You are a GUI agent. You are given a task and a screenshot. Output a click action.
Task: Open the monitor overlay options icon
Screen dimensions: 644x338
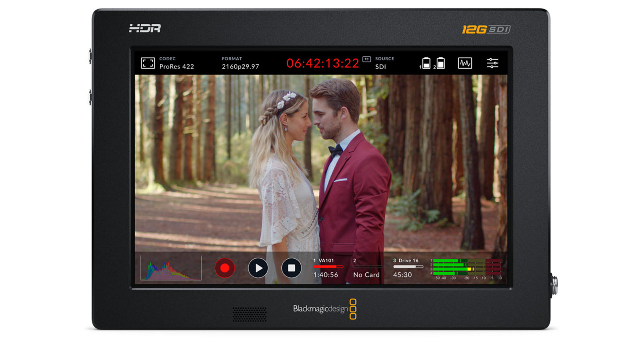[148, 63]
